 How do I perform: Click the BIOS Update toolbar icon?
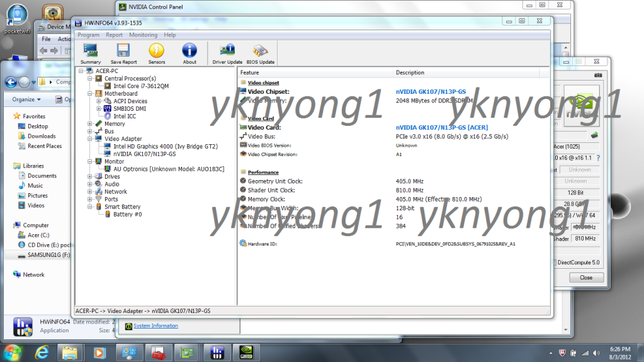coord(261,54)
